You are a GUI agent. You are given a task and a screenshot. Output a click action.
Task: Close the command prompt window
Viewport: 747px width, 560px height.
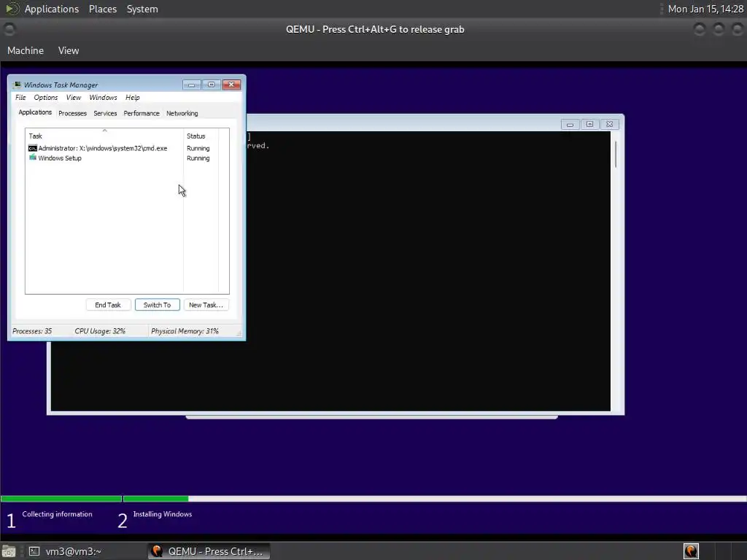(x=609, y=124)
